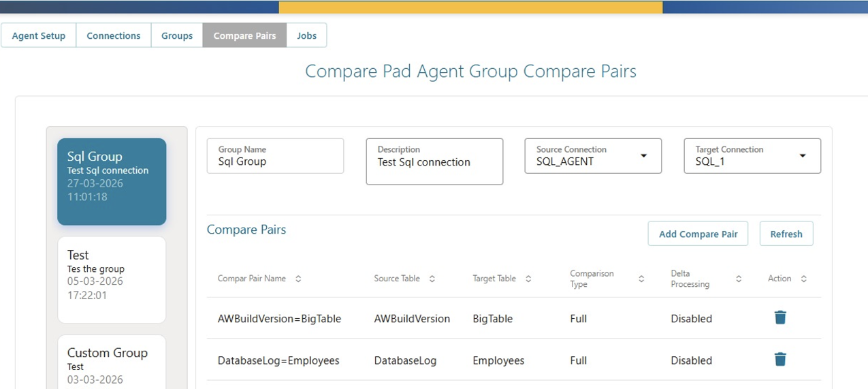Viewport: 868px width, 389px height.
Task: Switch to the Groups tab
Action: point(177,35)
